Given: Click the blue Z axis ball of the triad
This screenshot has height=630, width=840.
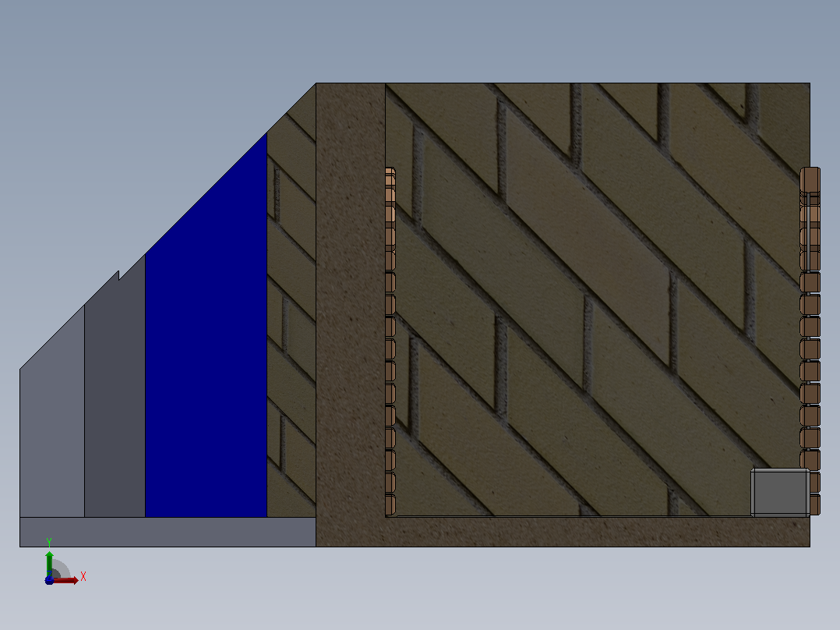Looking at the screenshot, I should point(49,581).
